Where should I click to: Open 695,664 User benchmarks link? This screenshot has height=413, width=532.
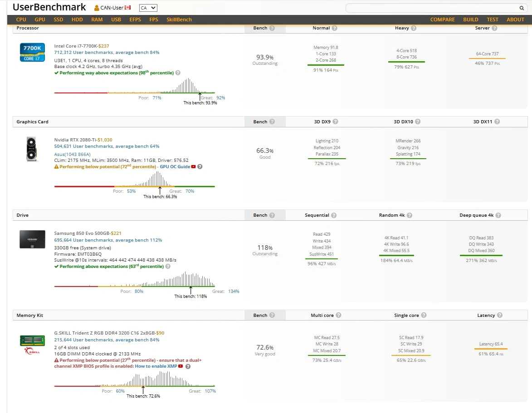coord(108,240)
